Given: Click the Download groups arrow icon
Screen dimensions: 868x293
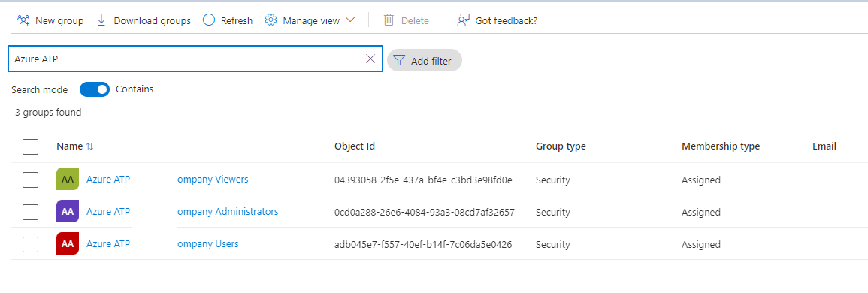Looking at the screenshot, I should [x=101, y=20].
